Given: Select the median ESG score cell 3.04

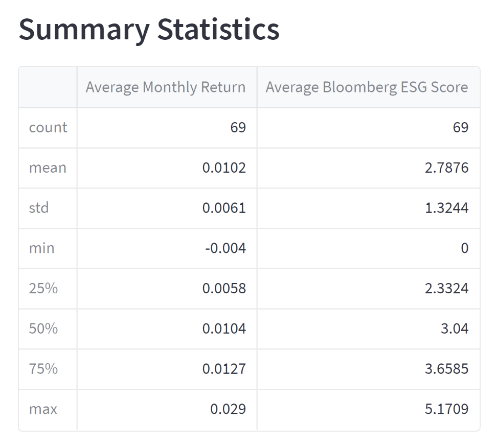Looking at the screenshot, I should tap(455, 328).
